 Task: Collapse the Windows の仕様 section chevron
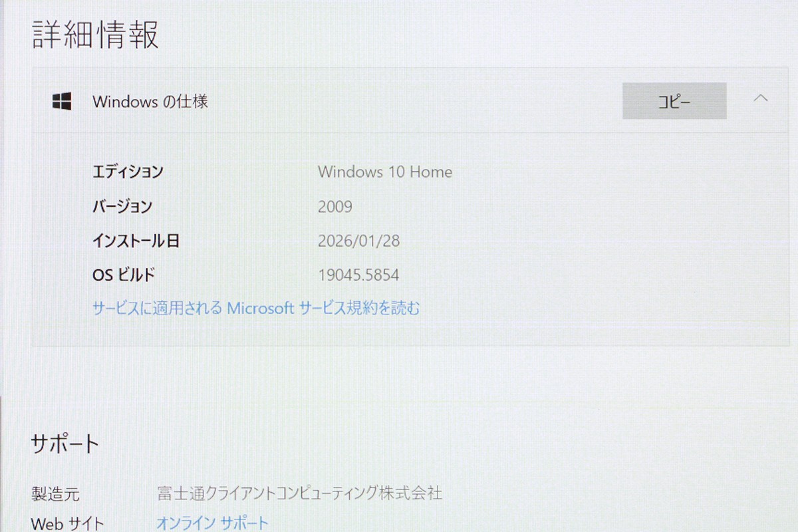pos(761,99)
